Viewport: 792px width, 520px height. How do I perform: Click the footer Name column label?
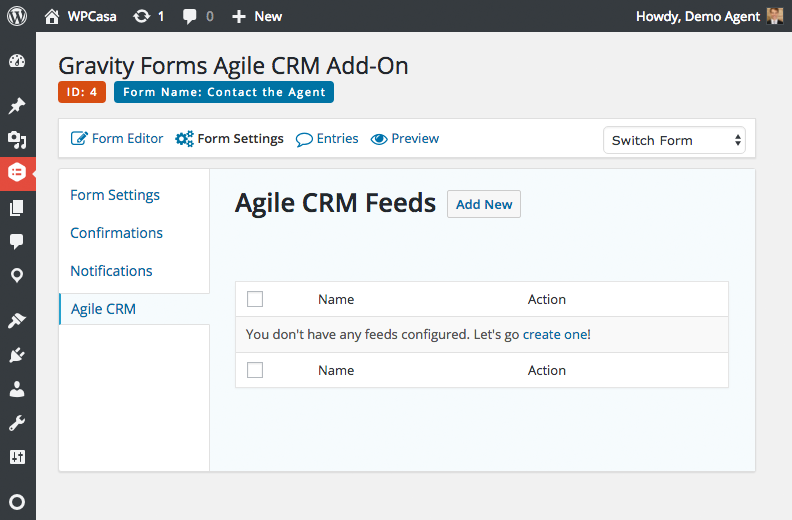(336, 370)
